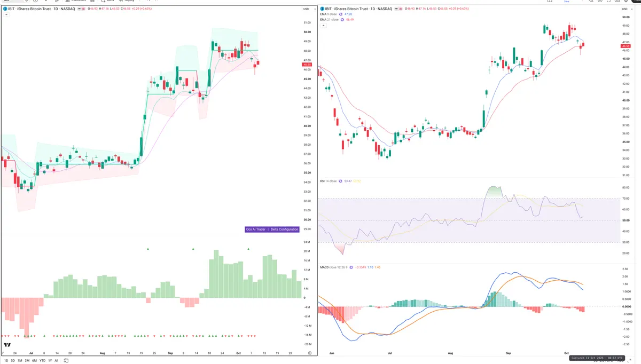Click the EMA 21 value 46.49
The image size is (641, 364).
click(350, 20)
